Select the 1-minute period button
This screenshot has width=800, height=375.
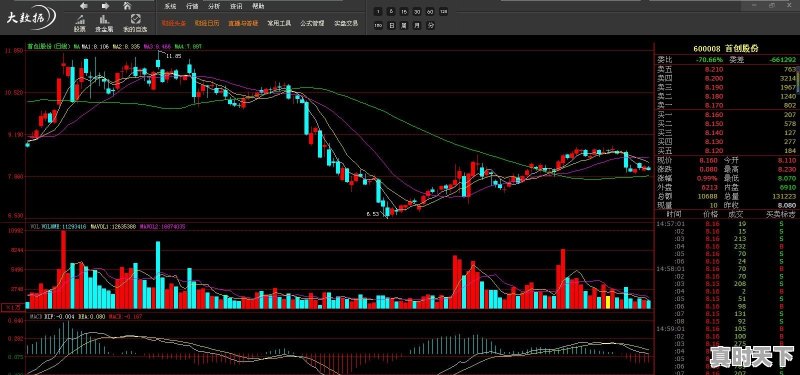(x=378, y=11)
